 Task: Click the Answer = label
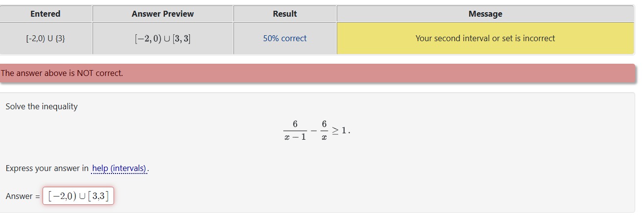pos(23,196)
